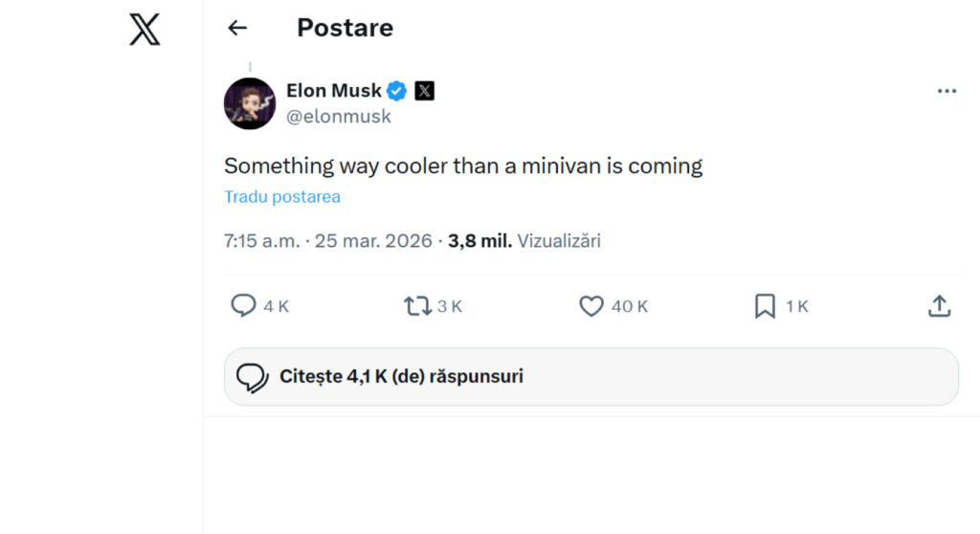980x534 pixels.
Task: Click the Elon Musk display name
Action: coord(334,92)
